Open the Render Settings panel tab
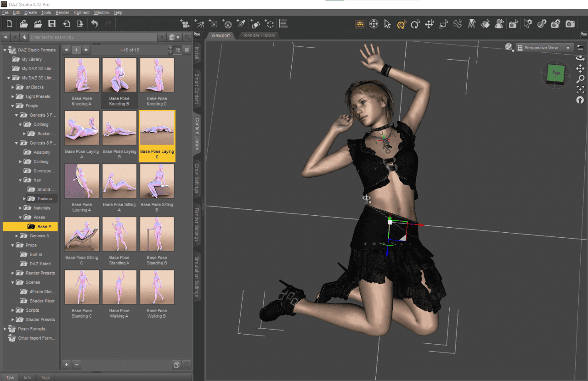Image resolution: width=588 pixels, height=381 pixels. coord(198,225)
